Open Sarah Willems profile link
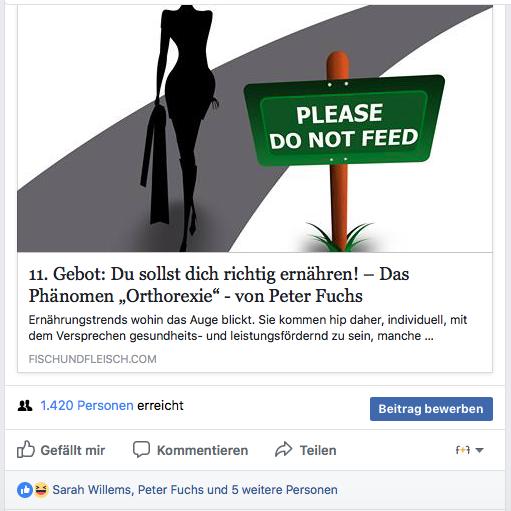The width and height of the screenshot is (511, 511). [x=92, y=490]
